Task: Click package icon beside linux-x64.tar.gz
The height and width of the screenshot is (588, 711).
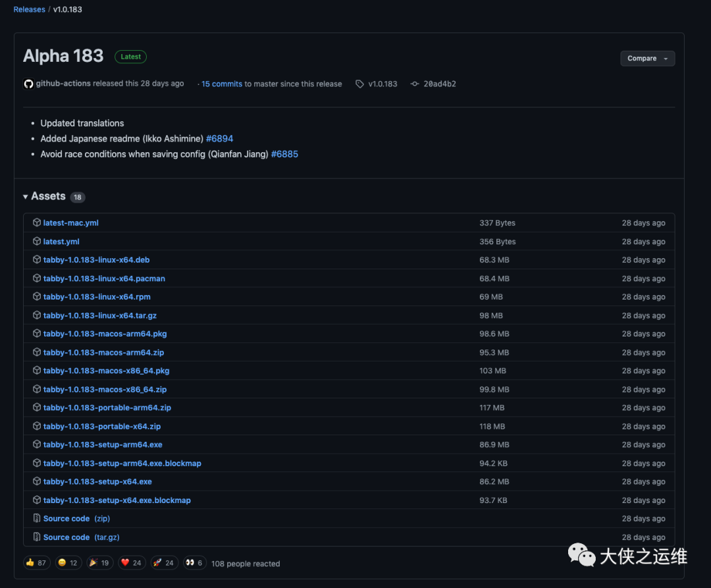Action: coord(37,315)
